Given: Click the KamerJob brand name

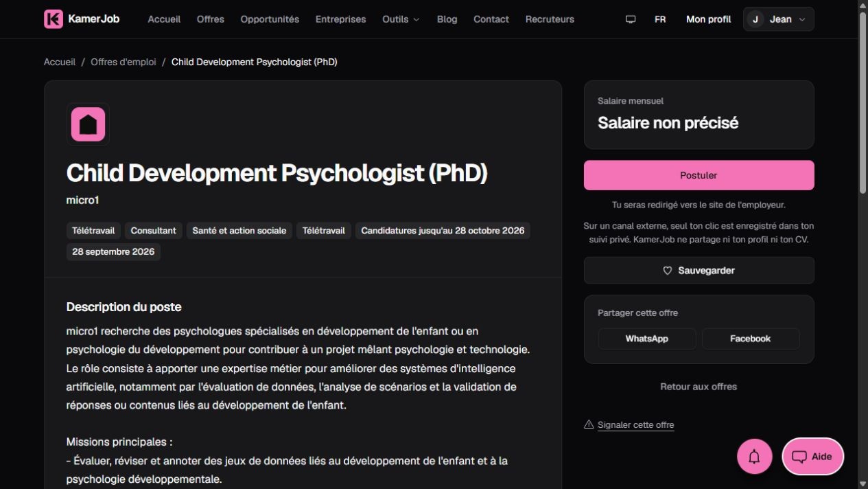Looking at the screenshot, I should [x=93, y=19].
